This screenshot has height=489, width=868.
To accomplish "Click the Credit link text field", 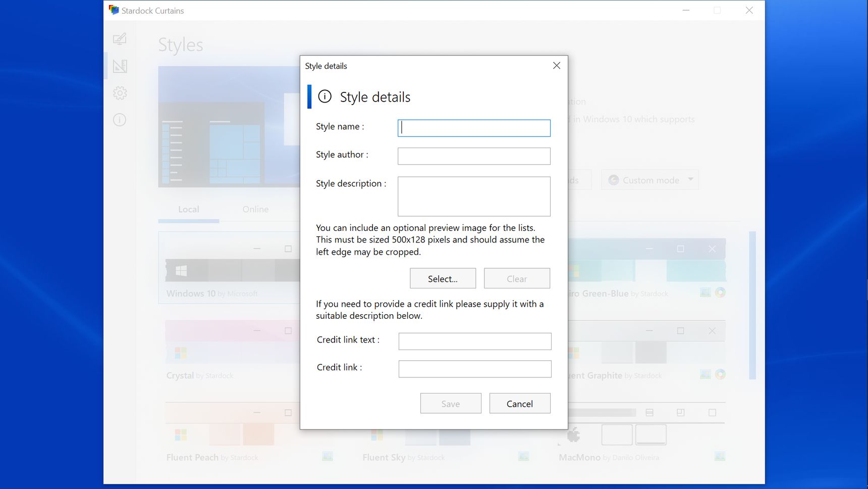I will (x=475, y=341).
